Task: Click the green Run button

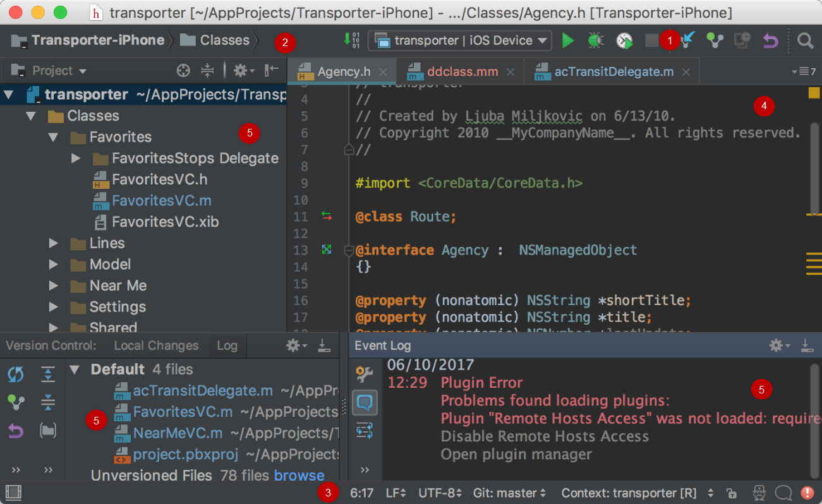Action: tap(567, 41)
